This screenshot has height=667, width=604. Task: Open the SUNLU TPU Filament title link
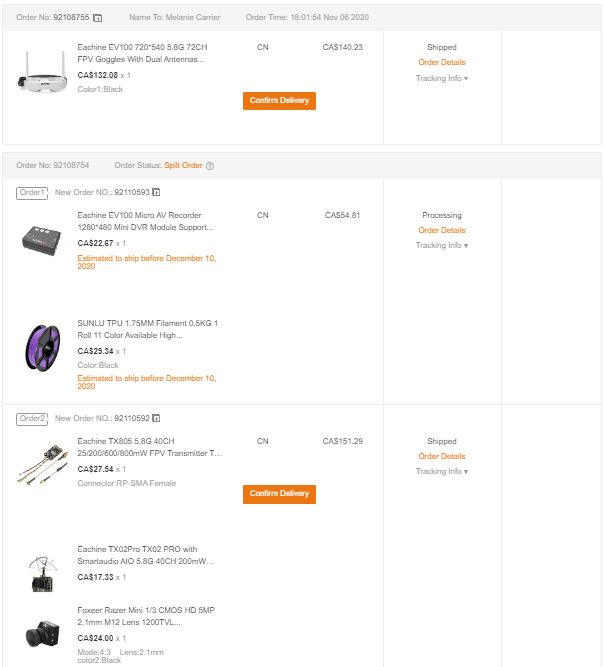pos(148,329)
